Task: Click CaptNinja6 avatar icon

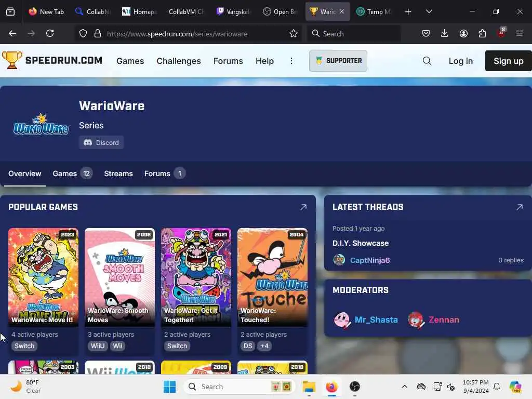Action: click(339, 260)
